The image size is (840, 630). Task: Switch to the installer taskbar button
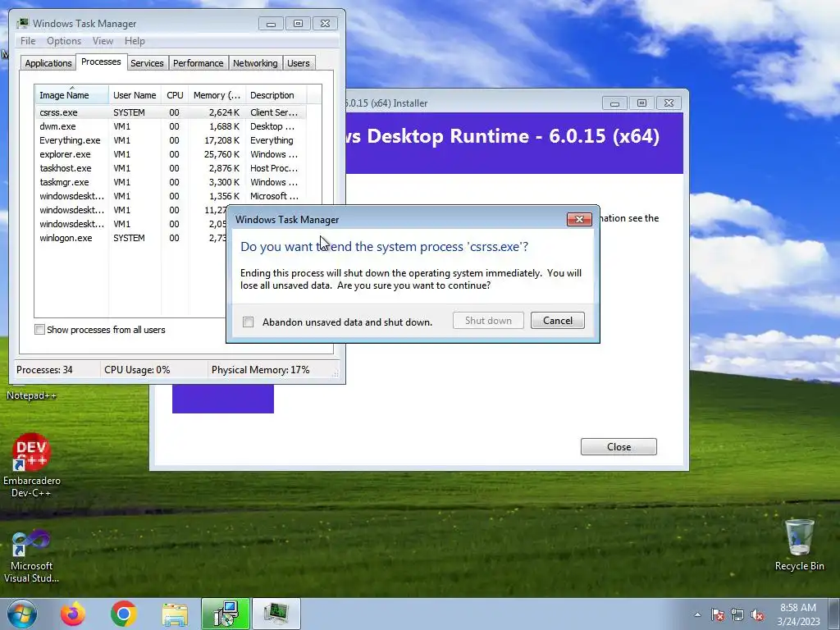(x=226, y=614)
